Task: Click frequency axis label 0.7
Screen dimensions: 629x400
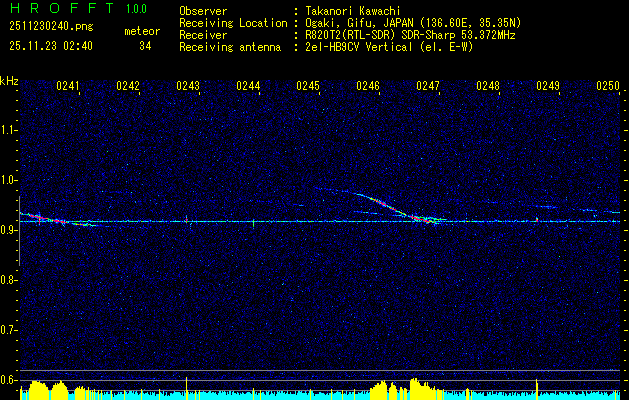Action: pyautogui.click(x=7, y=330)
